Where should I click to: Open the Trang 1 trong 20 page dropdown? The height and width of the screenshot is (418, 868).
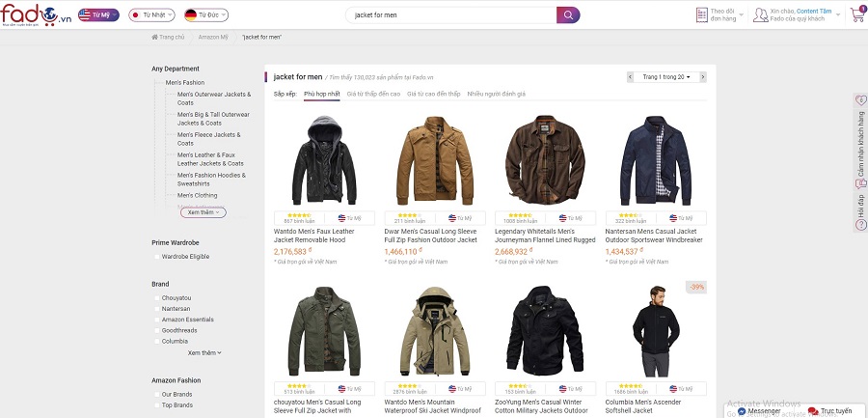pos(666,77)
